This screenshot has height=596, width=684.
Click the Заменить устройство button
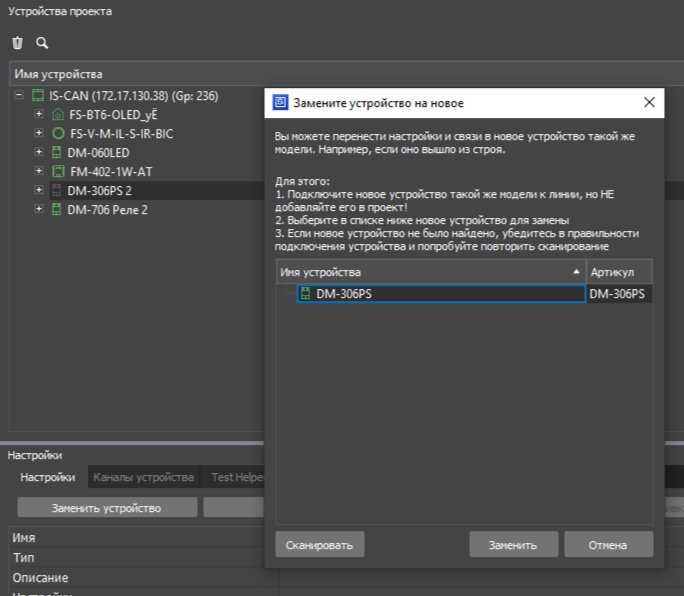pos(106,508)
